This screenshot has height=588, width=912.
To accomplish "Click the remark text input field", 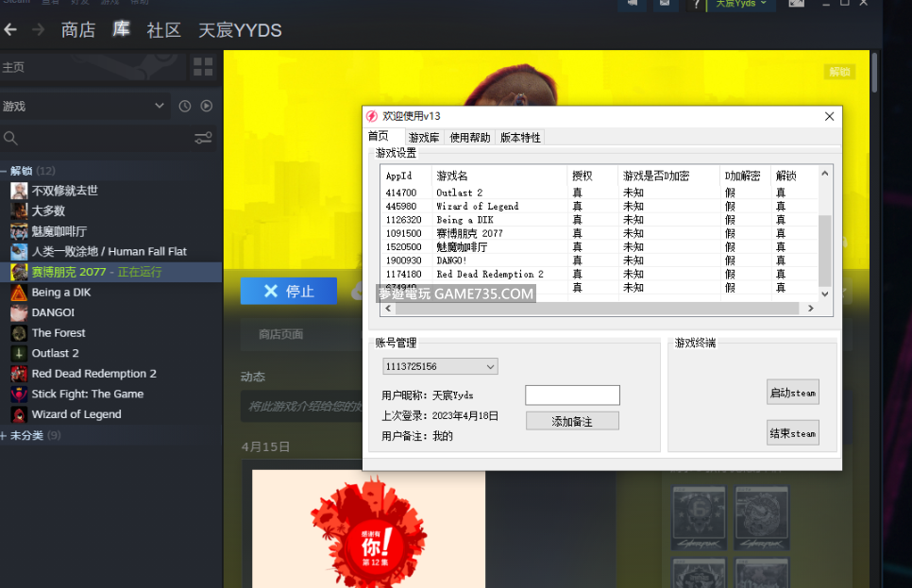I will (572, 395).
